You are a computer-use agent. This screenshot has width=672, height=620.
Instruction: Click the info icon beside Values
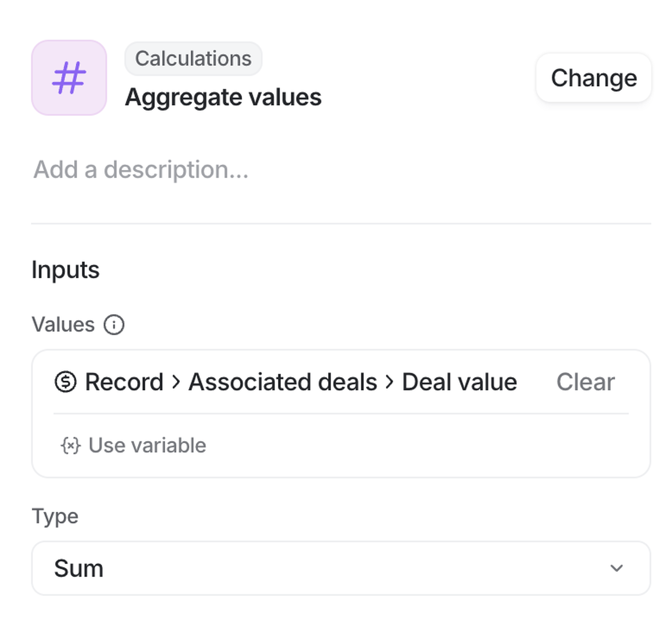pos(114,325)
